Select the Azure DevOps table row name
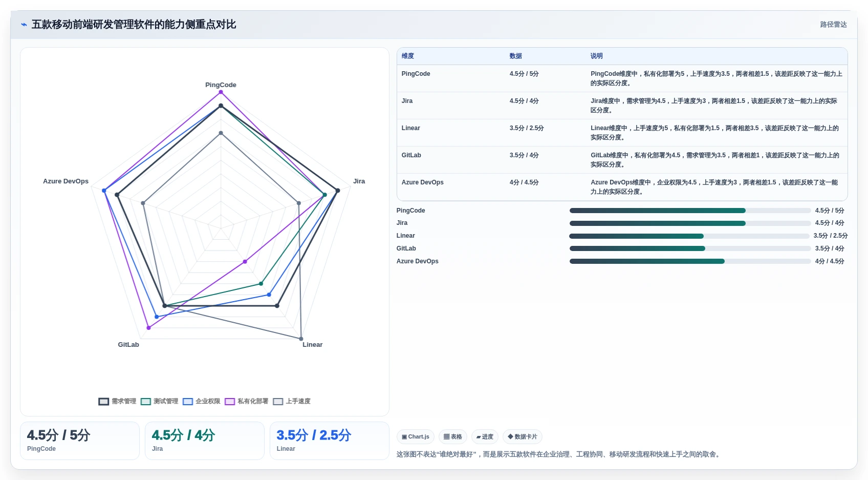The height and width of the screenshot is (480, 868). point(422,182)
